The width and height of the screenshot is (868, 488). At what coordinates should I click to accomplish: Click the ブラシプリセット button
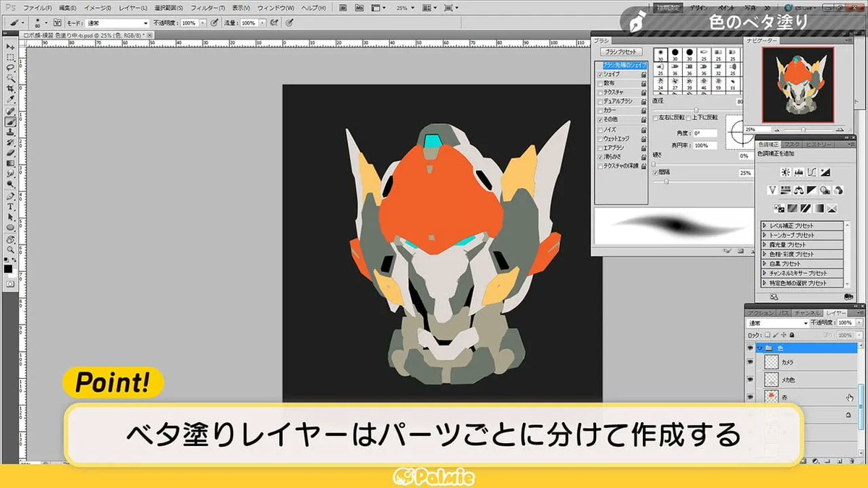click(621, 52)
